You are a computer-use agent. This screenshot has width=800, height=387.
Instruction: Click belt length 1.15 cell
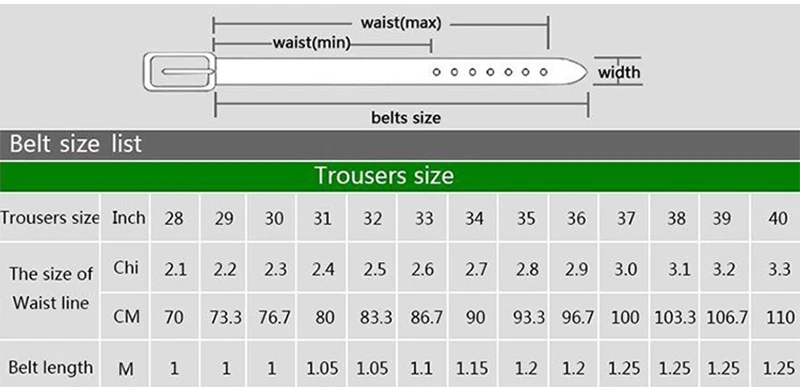coord(474,368)
